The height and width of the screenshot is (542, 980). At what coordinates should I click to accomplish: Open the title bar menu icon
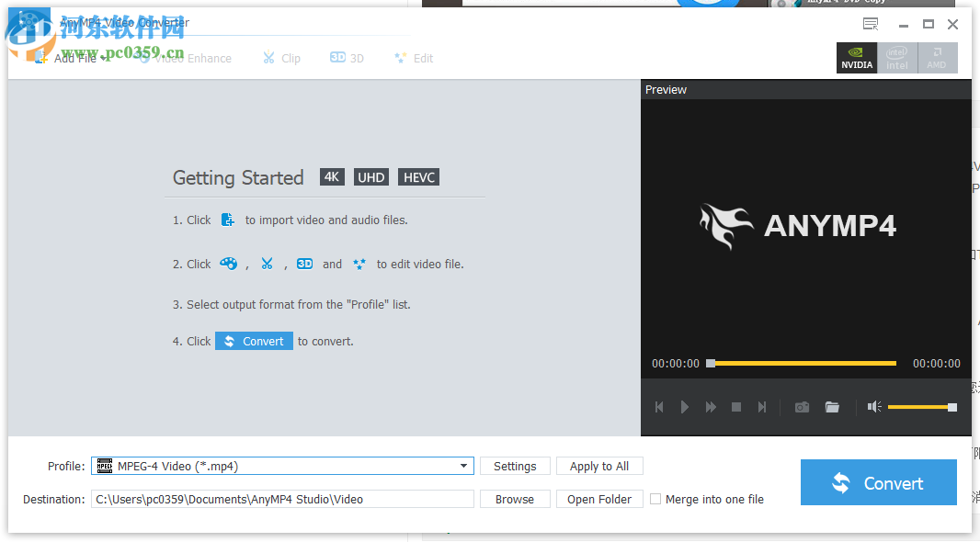pos(871,25)
